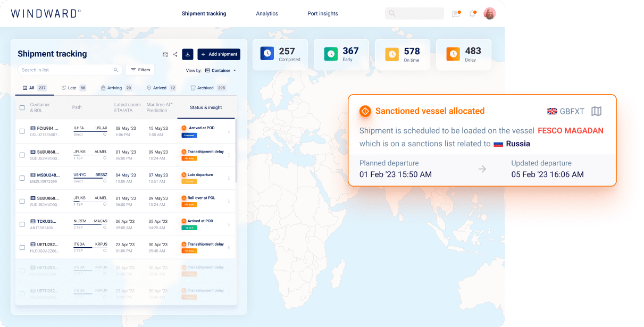Click the orange Sanctioned vessel warning icon
This screenshot has height=327, width=644.
click(365, 111)
